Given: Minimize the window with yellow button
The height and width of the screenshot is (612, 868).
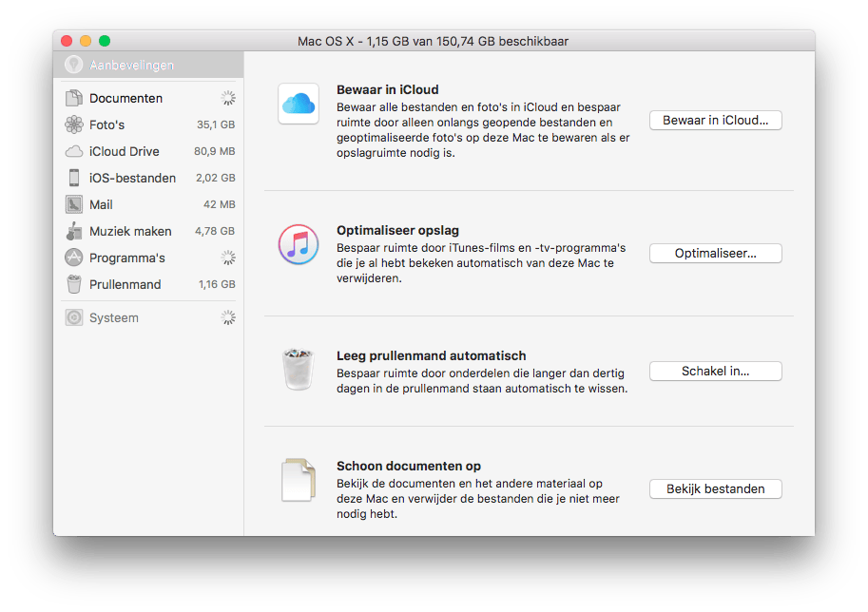Looking at the screenshot, I should point(86,41).
